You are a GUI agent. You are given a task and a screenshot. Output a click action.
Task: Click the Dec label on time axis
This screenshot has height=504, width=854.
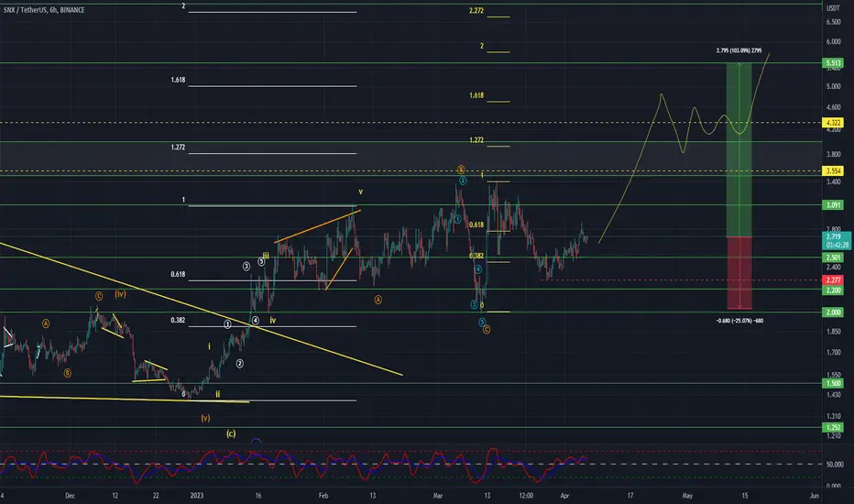point(70,496)
